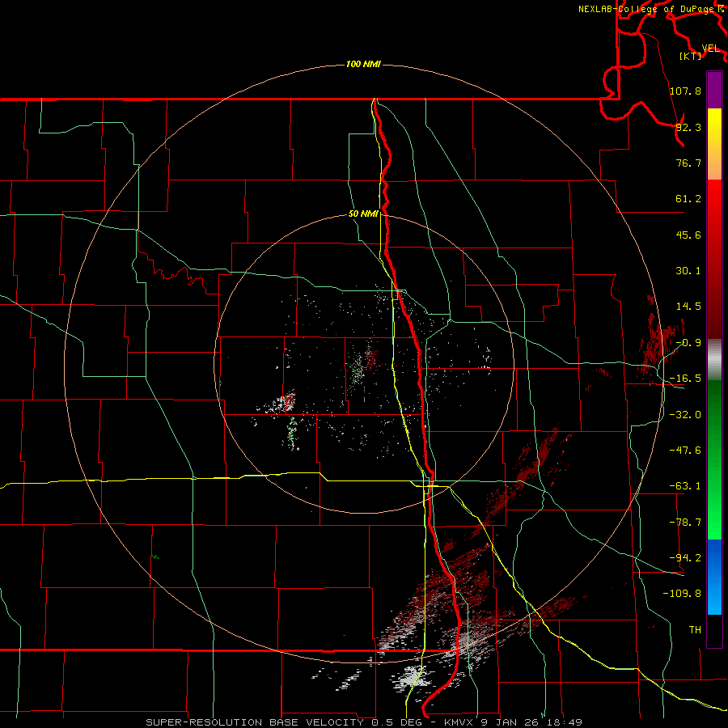Click the gray segment of the color bar
This screenshot has height=728, width=728.
tap(714, 360)
